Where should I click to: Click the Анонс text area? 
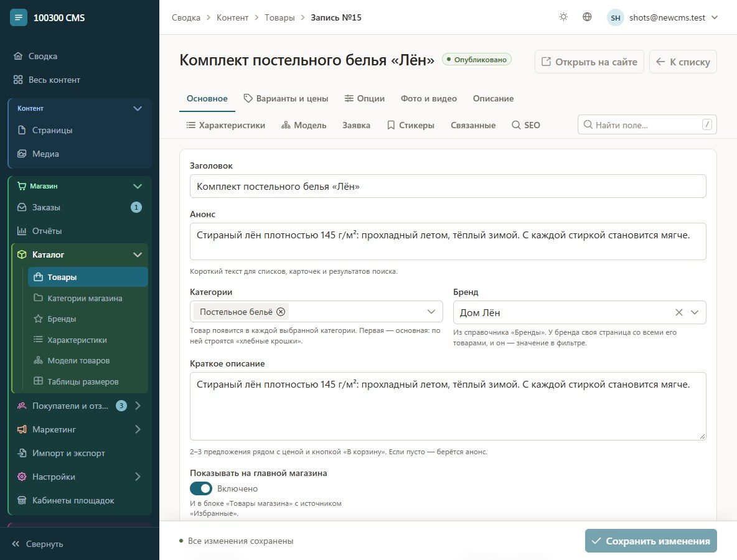(448, 241)
